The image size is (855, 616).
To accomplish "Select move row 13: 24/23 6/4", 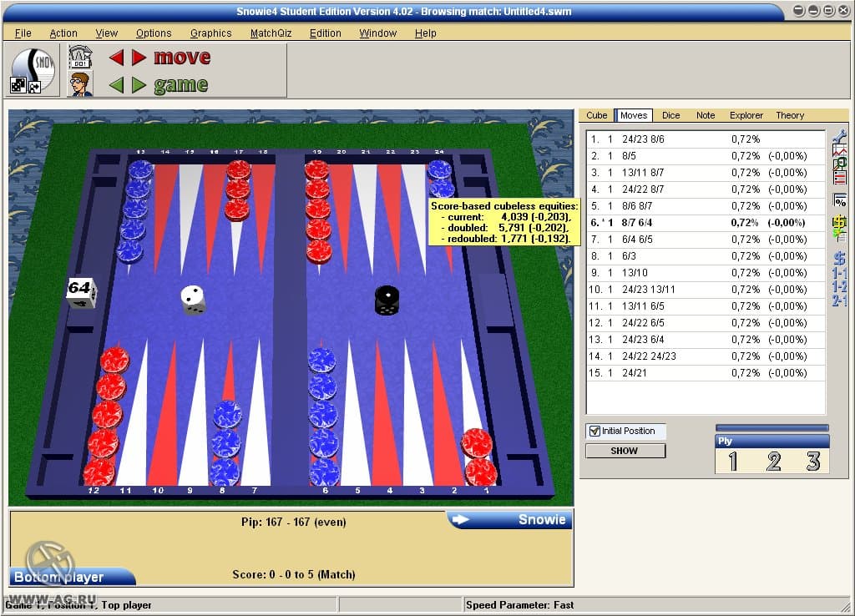I will 706,340.
